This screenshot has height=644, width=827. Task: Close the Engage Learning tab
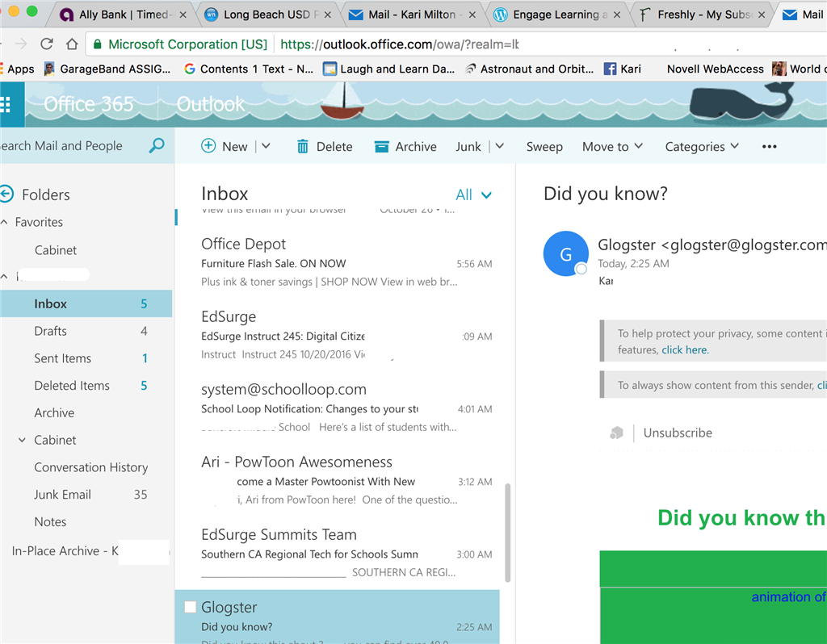pyautogui.click(x=616, y=15)
